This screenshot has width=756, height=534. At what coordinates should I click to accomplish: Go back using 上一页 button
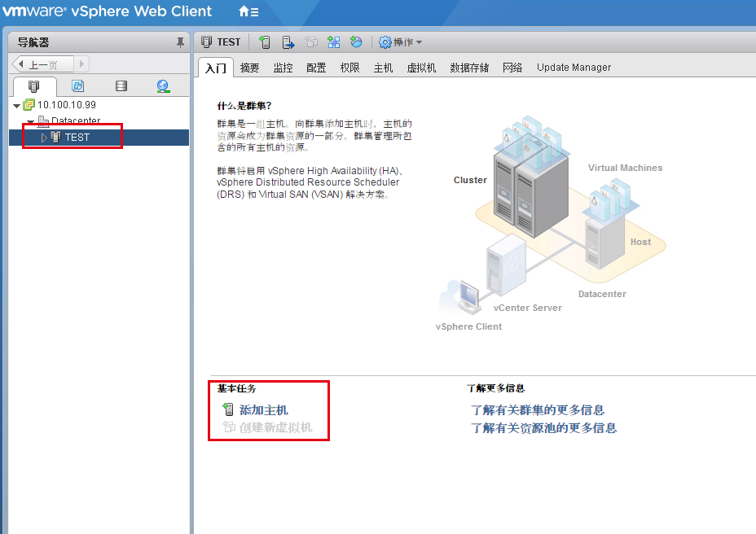pos(42,64)
